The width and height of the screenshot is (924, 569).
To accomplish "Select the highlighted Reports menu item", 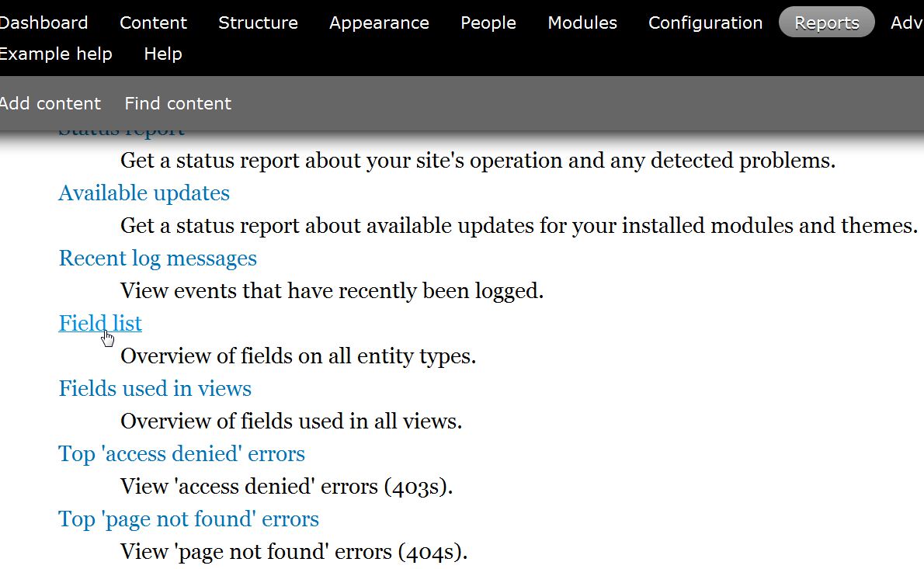I will click(x=826, y=23).
